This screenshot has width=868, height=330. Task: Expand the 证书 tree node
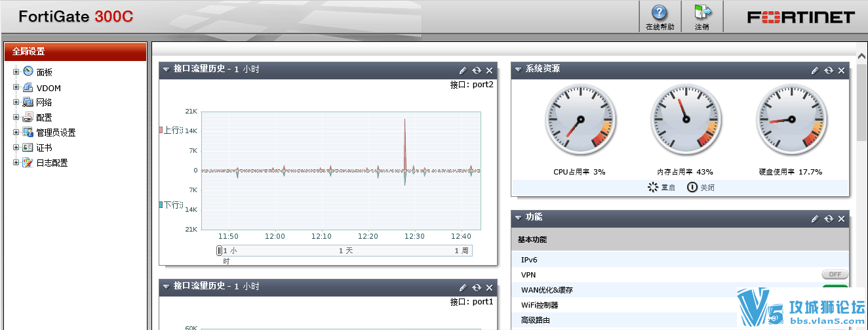point(16,148)
